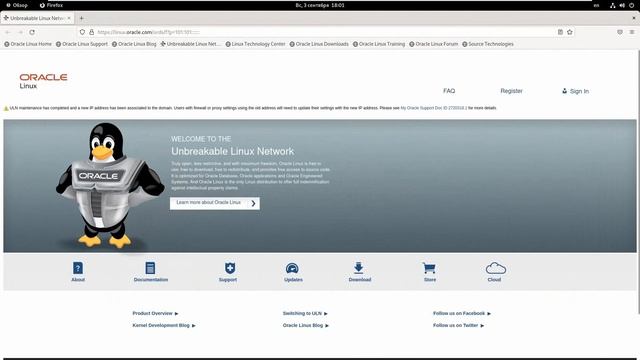Viewport: 640px width, 360px height.
Task: Open a new tab with plus button
Action: [81, 18]
